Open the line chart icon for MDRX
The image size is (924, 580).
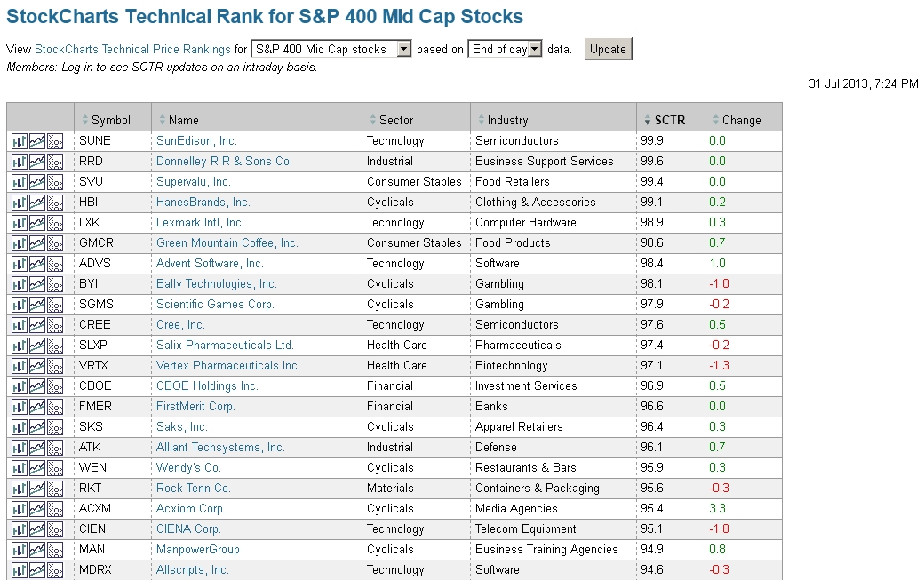click(x=37, y=570)
